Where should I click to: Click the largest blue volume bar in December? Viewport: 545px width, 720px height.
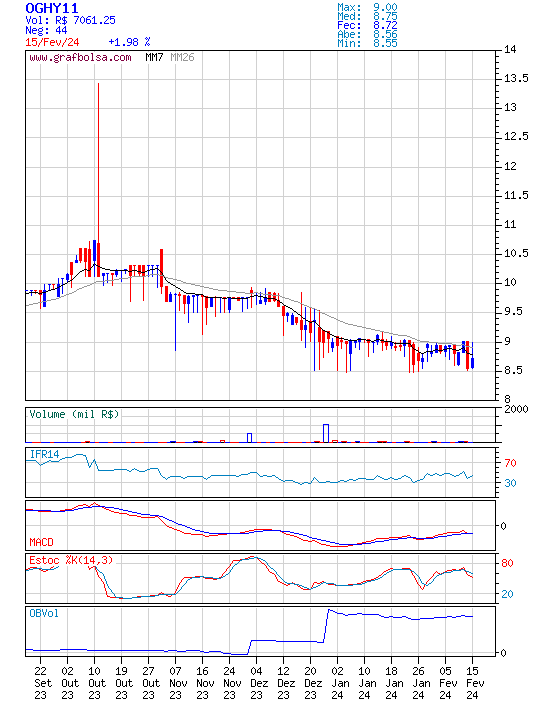pyautogui.click(x=326, y=433)
